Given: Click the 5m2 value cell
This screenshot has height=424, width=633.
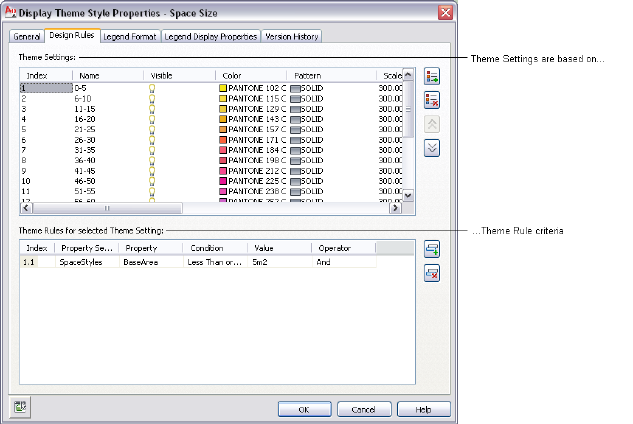Looking at the screenshot, I should [279, 262].
